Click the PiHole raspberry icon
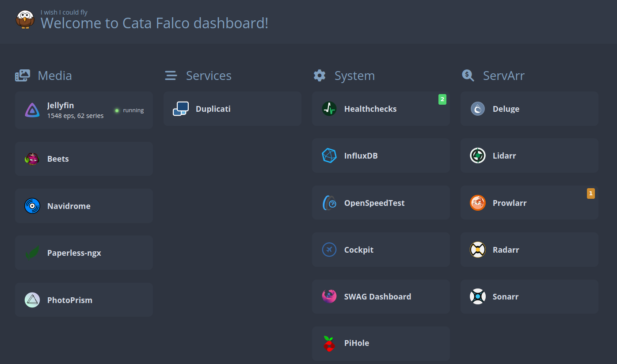The image size is (617, 364). tap(329, 343)
